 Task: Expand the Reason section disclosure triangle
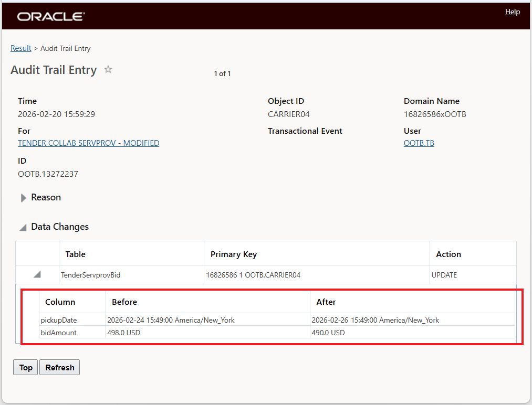(23, 198)
